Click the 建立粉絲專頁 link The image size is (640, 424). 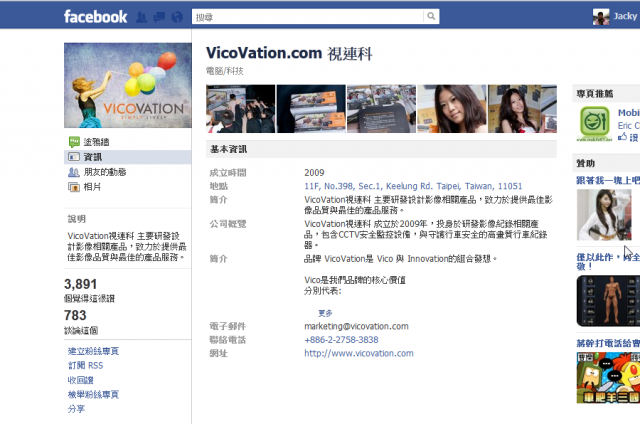point(93,351)
